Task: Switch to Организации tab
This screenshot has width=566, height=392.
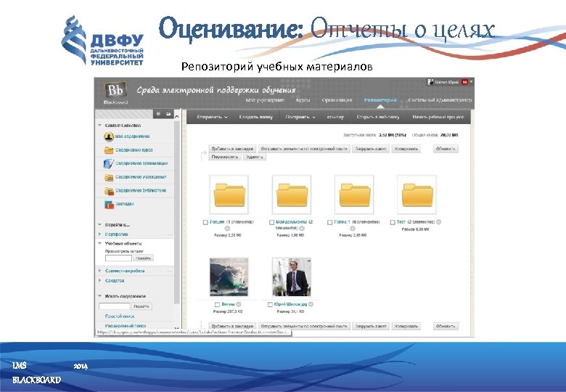Action: coord(337,100)
